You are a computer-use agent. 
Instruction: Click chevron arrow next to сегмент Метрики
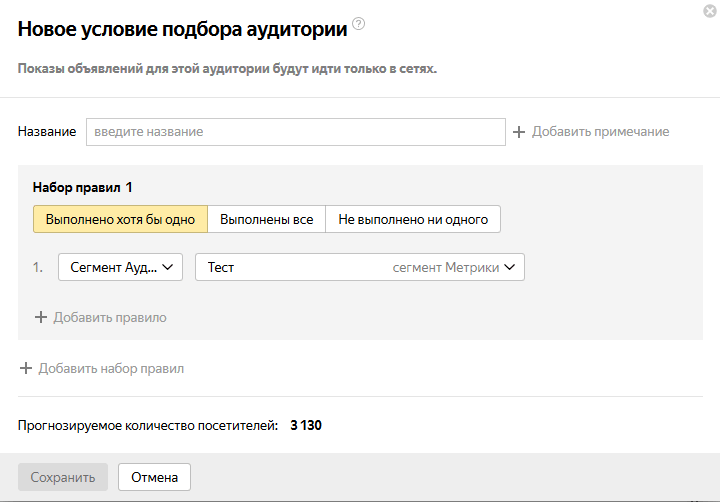[510, 267]
